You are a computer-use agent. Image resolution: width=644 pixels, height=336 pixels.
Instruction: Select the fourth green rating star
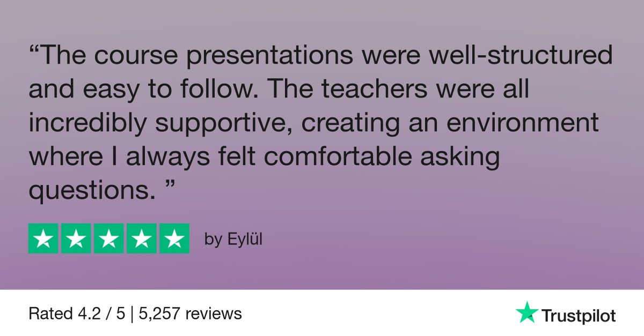142,238
